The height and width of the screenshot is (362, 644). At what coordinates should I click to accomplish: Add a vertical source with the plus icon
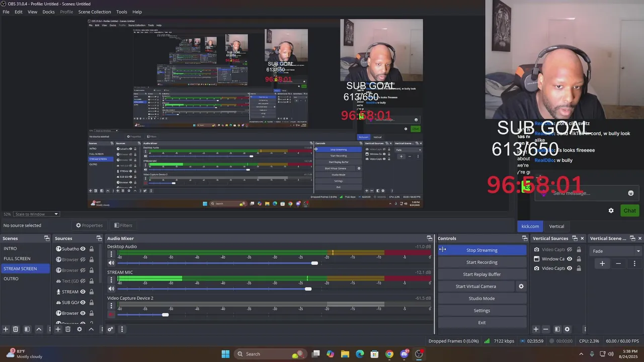(x=536, y=329)
